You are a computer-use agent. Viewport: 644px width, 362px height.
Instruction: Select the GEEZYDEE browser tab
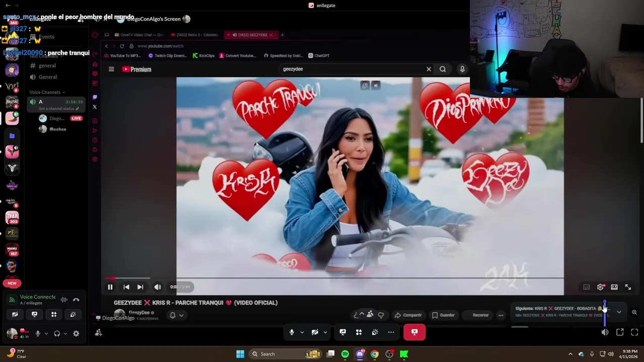(x=250, y=35)
